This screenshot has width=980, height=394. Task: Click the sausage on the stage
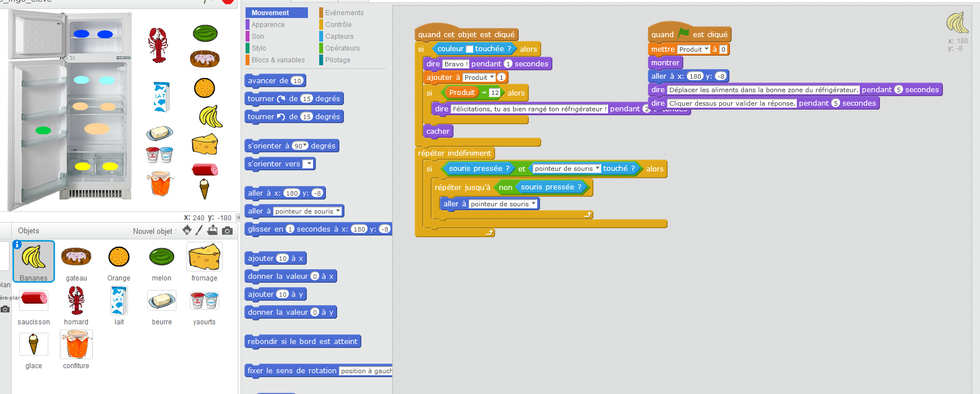coord(205,169)
